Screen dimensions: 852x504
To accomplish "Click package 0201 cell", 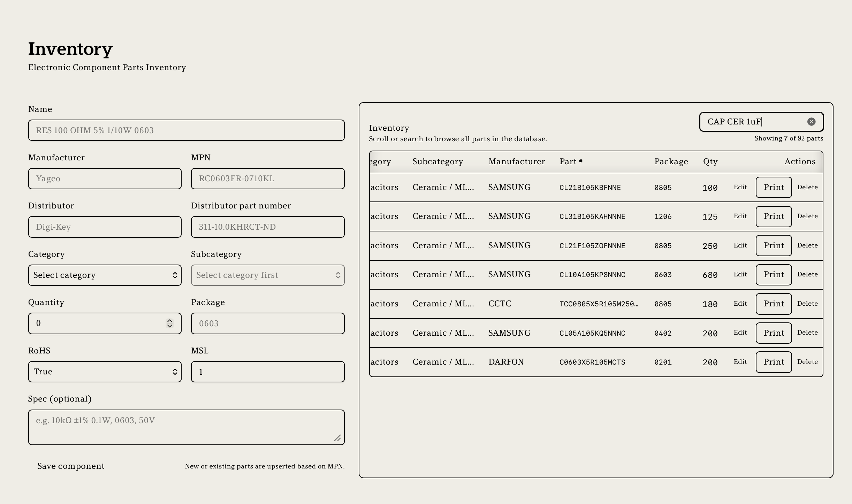I will [x=663, y=362].
